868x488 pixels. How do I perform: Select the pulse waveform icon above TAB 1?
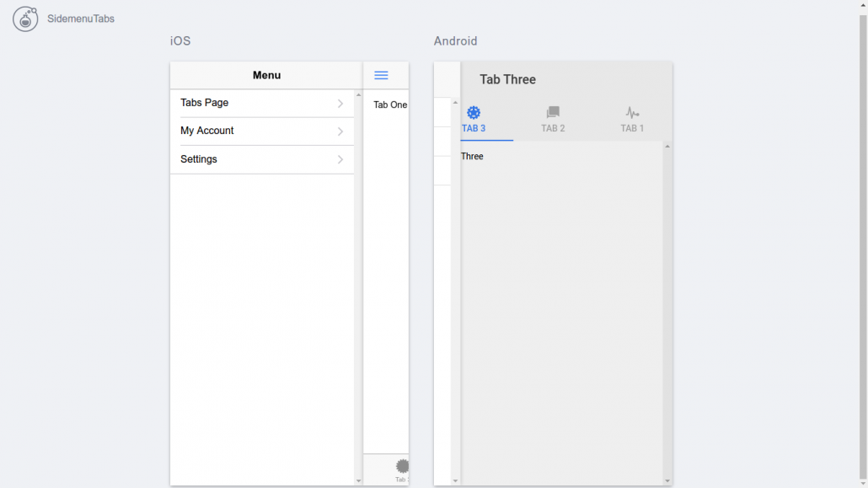click(632, 112)
